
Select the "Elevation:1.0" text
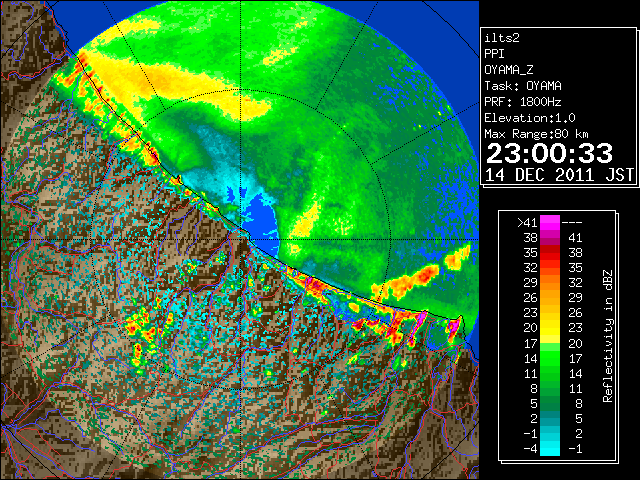(530, 118)
